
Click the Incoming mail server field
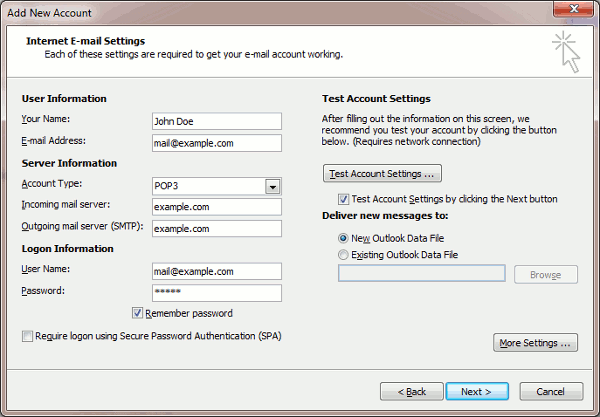pyautogui.click(x=215, y=207)
